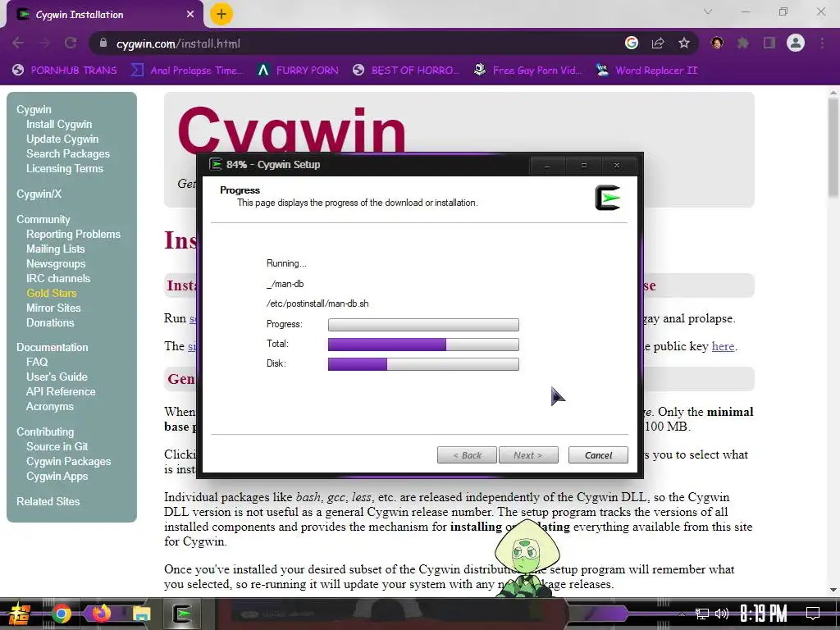The image size is (840, 630).
Task: Share this page via the share icon
Action: click(x=658, y=43)
